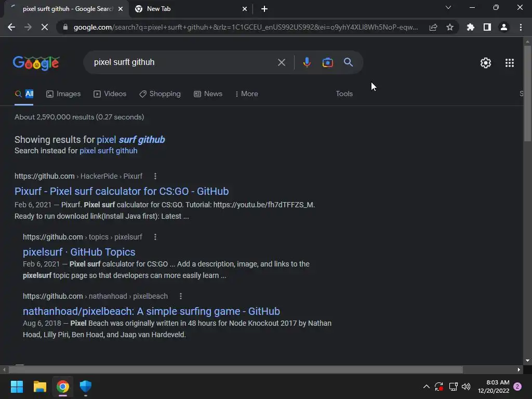Start a search by voice
The height and width of the screenshot is (399, 532).
pyautogui.click(x=307, y=62)
